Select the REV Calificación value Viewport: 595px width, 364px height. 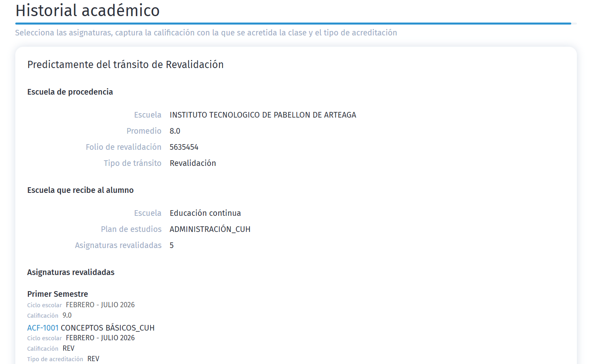68,348
